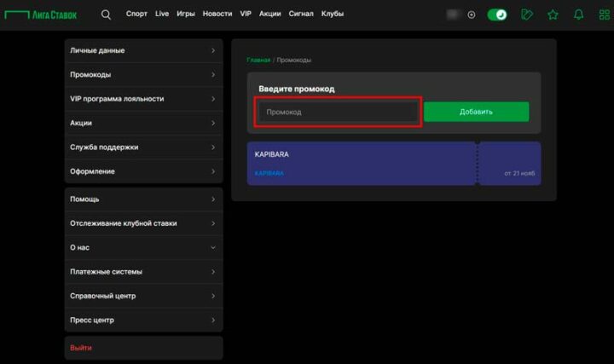This screenshot has width=614, height=364.
Task: Expand the 'О нас' section
Action: [x=143, y=247]
